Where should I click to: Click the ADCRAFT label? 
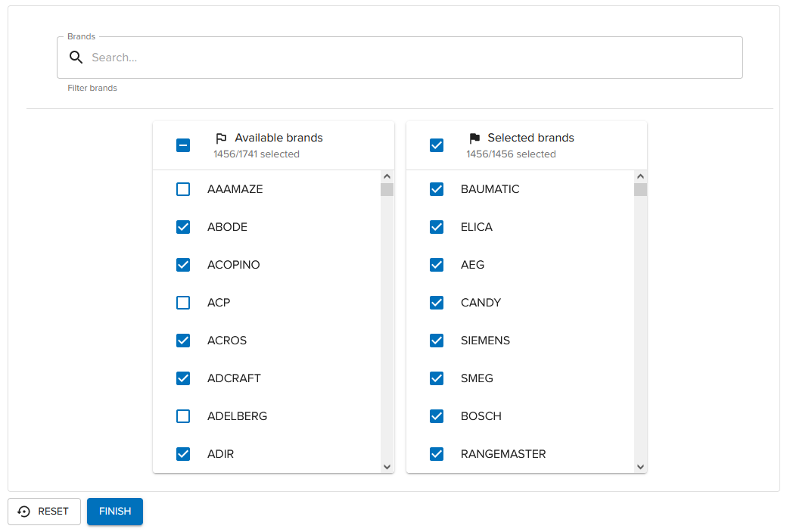pyautogui.click(x=234, y=378)
